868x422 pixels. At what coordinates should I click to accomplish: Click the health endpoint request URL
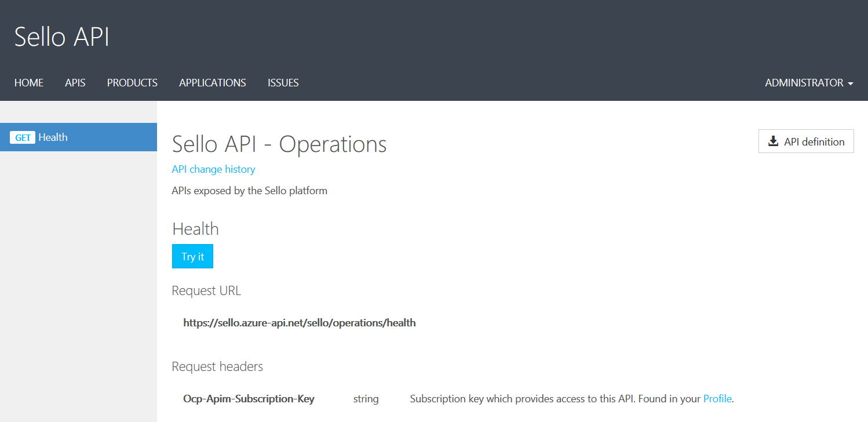[x=300, y=322]
